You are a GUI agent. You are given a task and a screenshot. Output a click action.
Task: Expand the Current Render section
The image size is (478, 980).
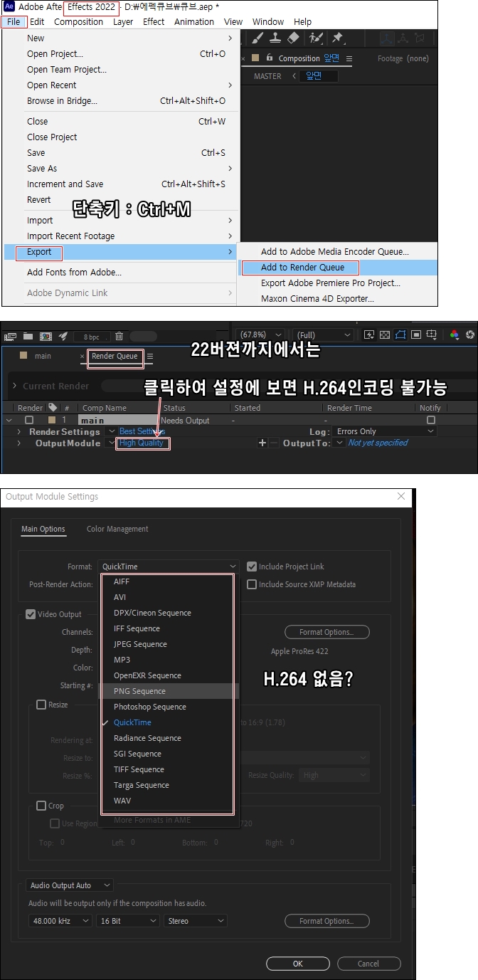tap(15, 386)
